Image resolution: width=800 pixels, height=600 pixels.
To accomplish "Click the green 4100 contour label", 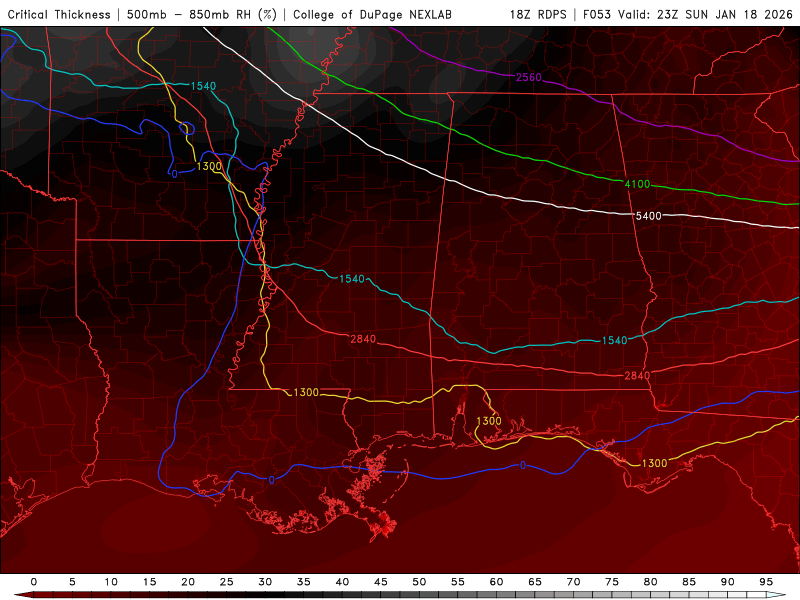I will (x=637, y=184).
